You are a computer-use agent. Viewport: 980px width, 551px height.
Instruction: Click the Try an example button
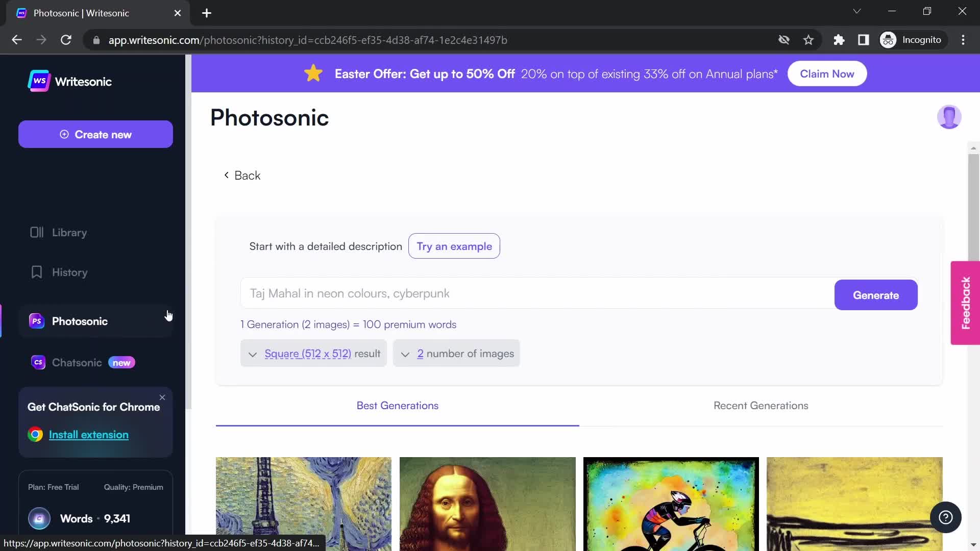455,246
